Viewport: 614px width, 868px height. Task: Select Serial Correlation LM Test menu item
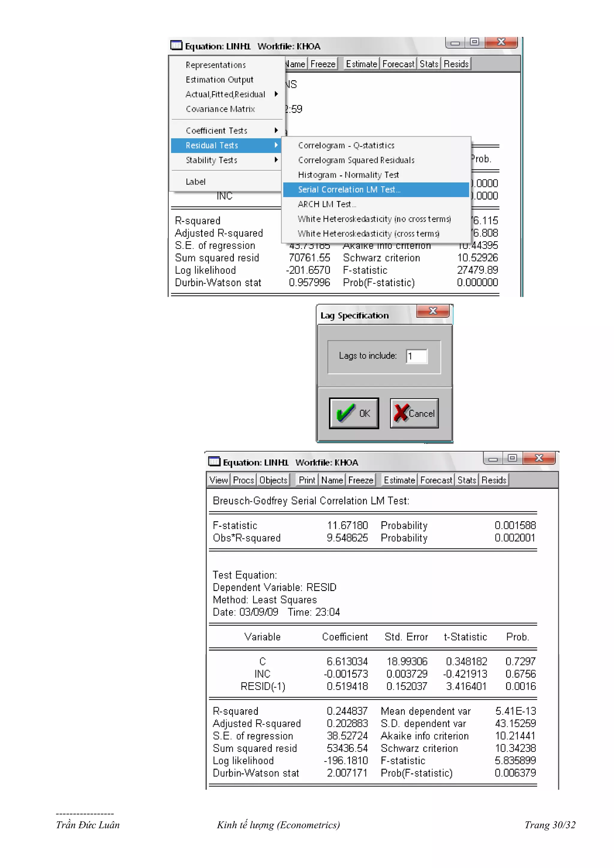click(x=349, y=189)
